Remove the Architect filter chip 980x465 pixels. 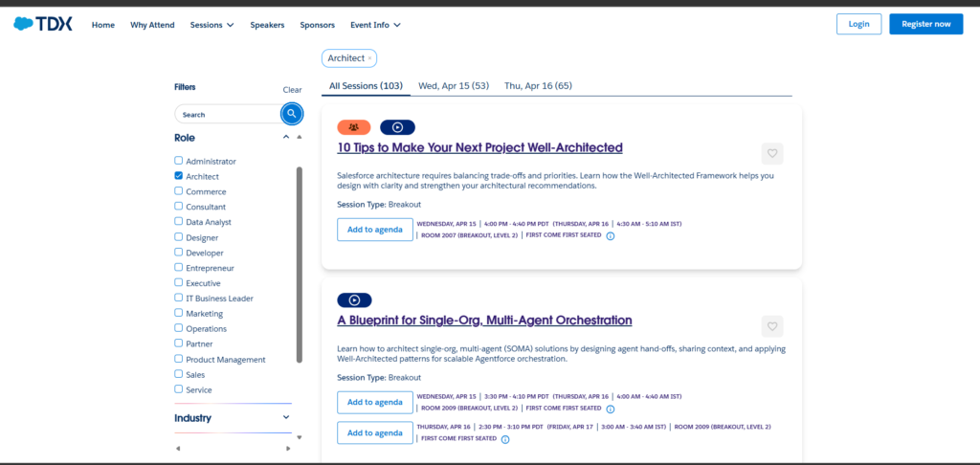[370, 58]
